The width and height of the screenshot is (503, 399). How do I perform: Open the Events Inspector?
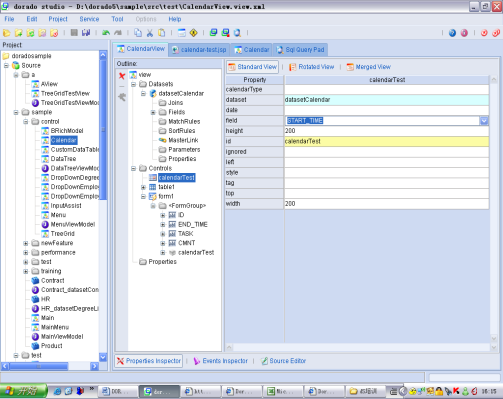tap(220, 361)
